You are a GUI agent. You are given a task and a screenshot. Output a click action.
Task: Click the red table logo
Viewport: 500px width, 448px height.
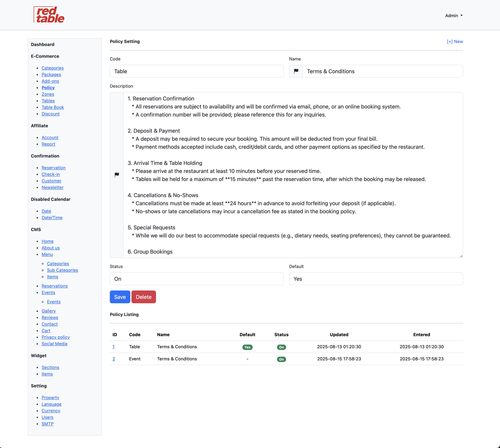pyautogui.click(x=49, y=15)
